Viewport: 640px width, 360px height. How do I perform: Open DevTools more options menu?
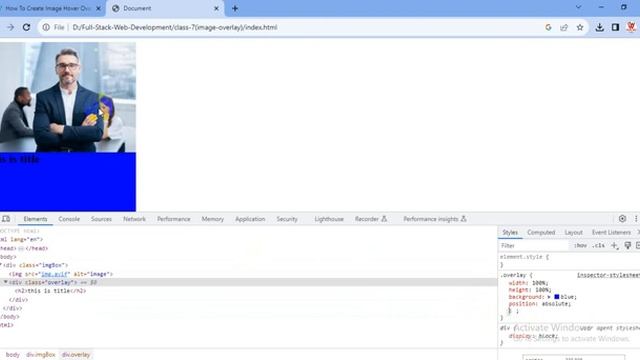click(x=636, y=219)
